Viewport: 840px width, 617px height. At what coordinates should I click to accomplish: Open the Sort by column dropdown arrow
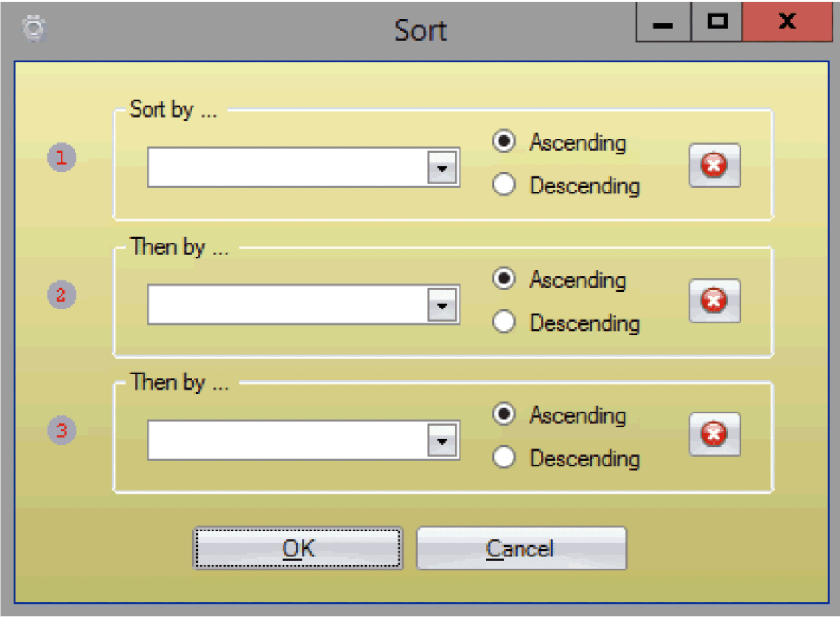pyautogui.click(x=442, y=168)
